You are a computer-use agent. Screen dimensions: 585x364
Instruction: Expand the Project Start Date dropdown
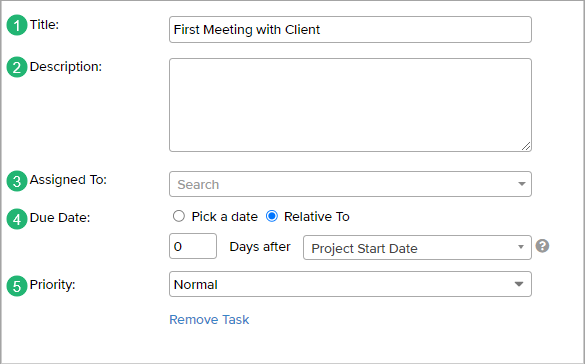pos(417,248)
